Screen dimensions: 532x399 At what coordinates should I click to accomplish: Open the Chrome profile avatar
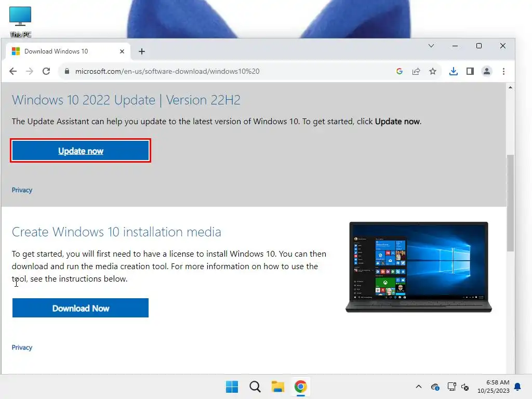[x=486, y=71]
